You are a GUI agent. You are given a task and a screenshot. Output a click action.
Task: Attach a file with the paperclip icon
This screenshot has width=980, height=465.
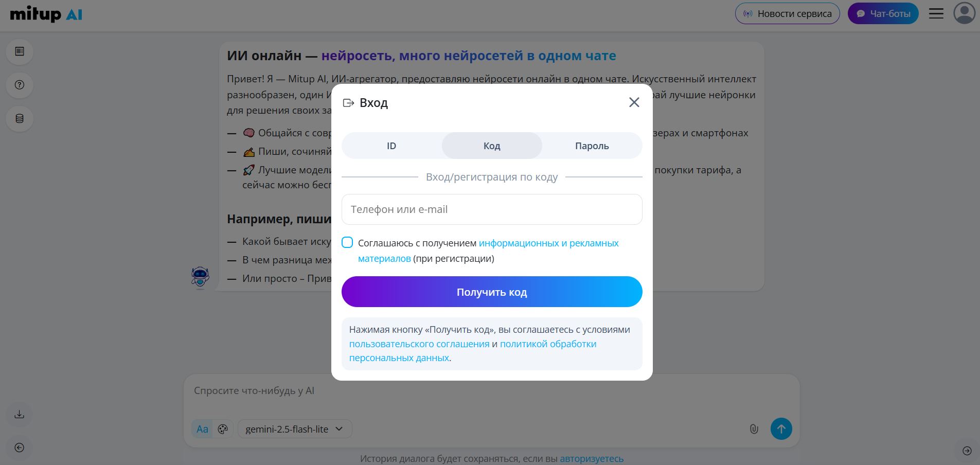pyautogui.click(x=753, y=428)
